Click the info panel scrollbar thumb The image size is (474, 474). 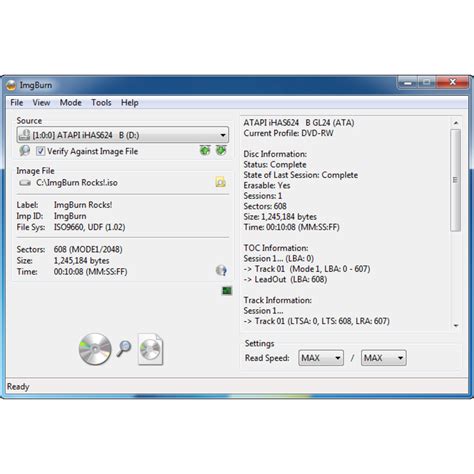pos(455,180)
